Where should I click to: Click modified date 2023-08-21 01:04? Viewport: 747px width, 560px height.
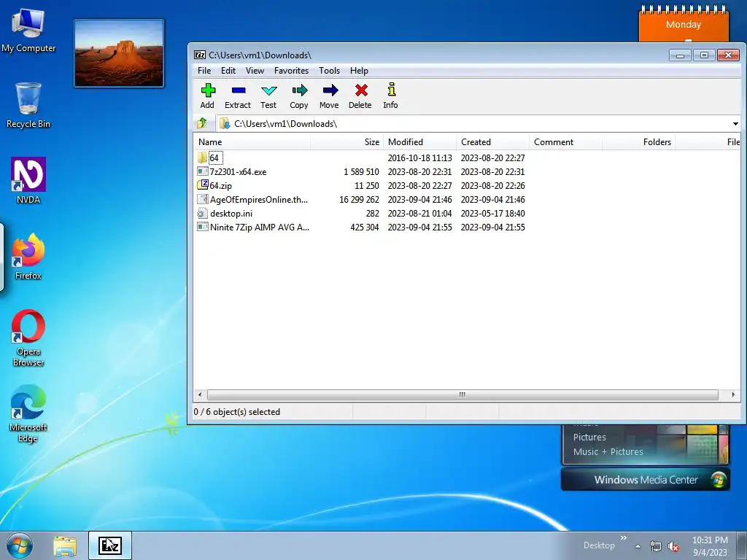pos(419,214)
